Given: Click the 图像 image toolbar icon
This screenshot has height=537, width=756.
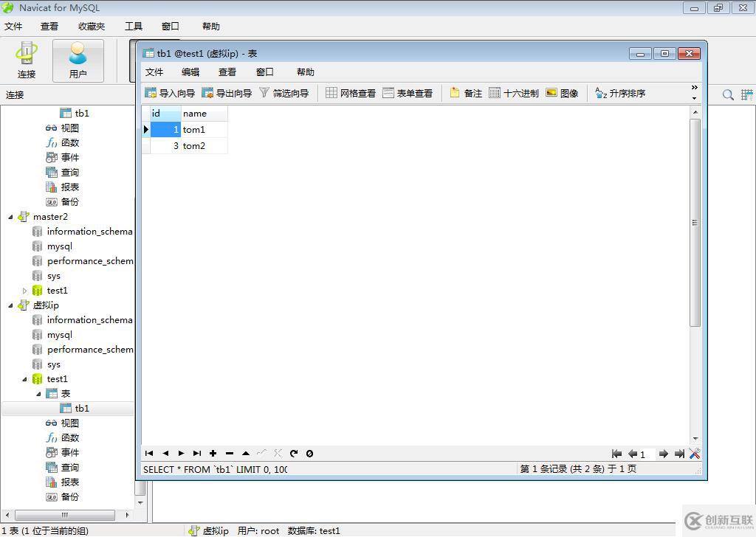Looking at the screenshot, I should pos(562,93).
